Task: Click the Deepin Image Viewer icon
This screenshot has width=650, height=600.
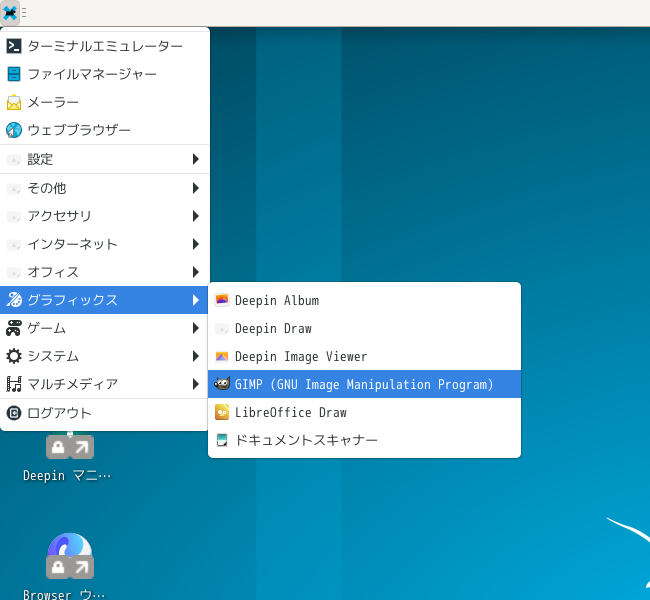Action: click(222, 357)
